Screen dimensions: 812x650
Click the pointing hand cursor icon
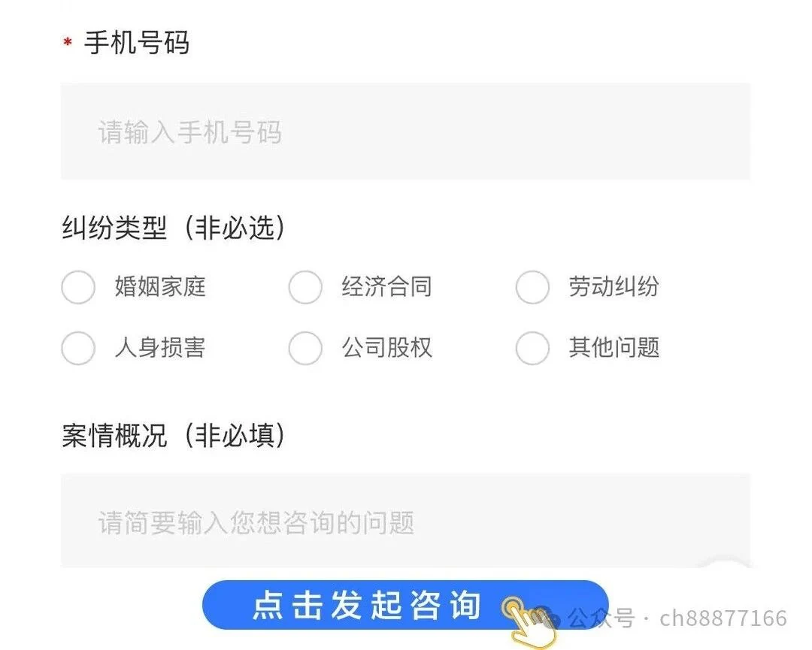(x=529, y=621)
